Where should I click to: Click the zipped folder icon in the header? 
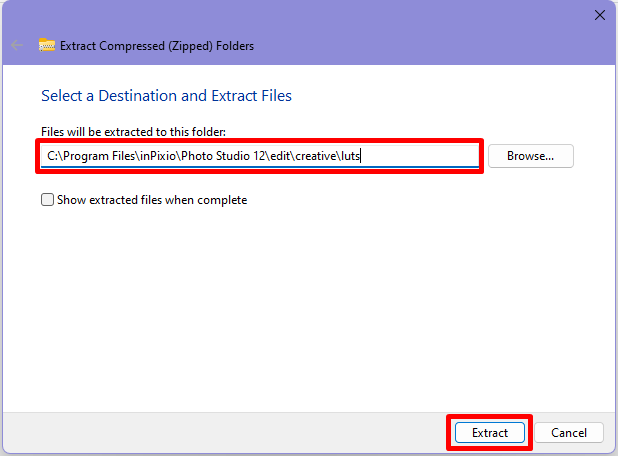47,45
